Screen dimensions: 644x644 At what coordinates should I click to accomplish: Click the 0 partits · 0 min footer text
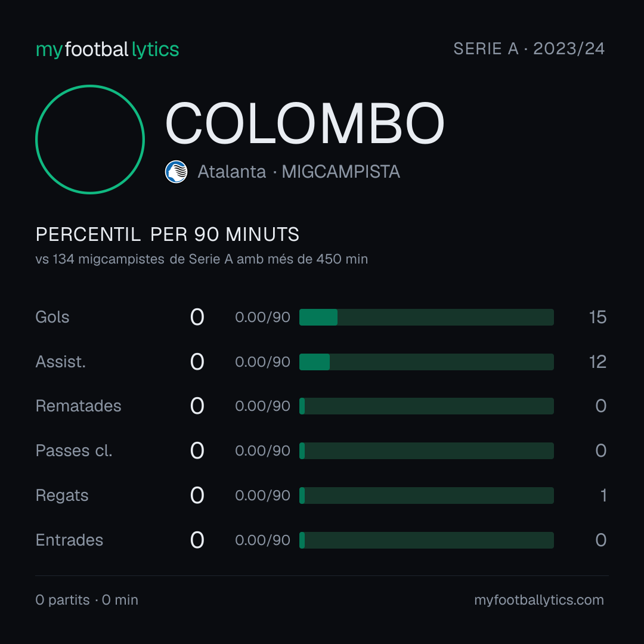click(x=87, y=600)
